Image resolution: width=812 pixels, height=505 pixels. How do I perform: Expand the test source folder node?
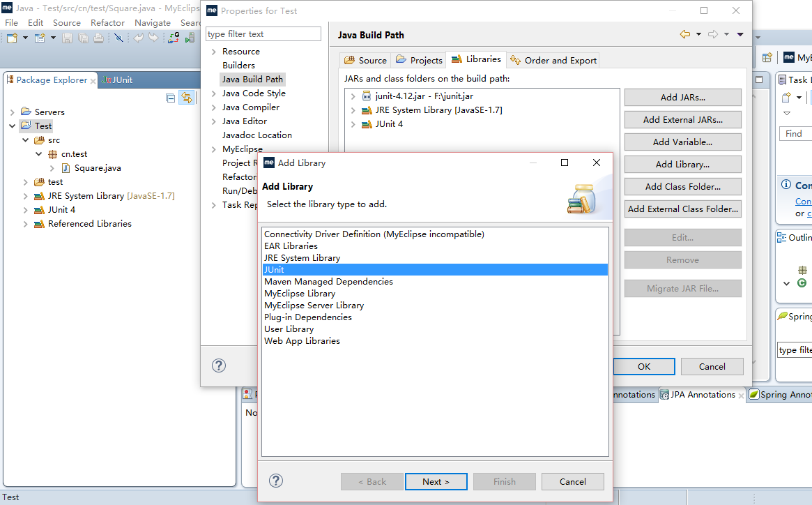(25, 182)
